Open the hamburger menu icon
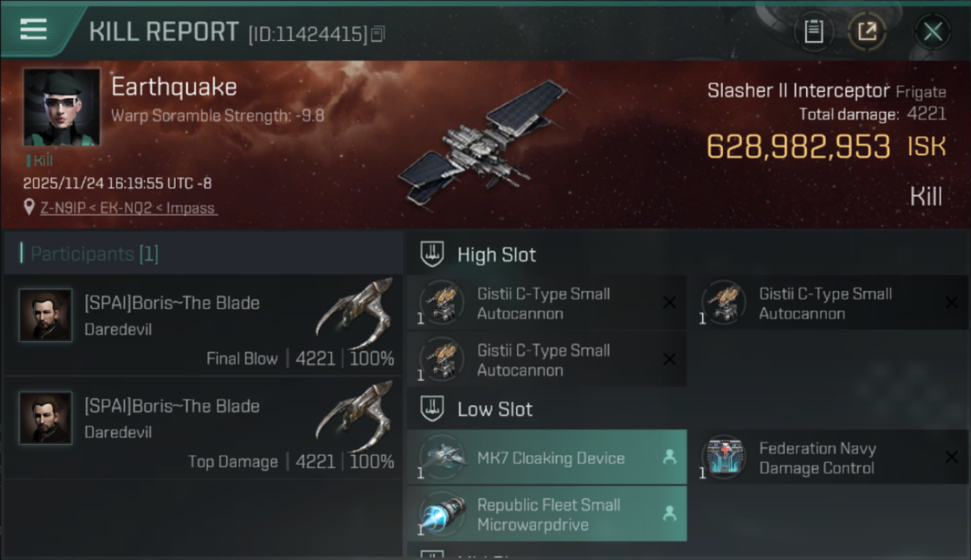Screen dimensions: 971x560 pyautogui.click(x=33, y=29)
